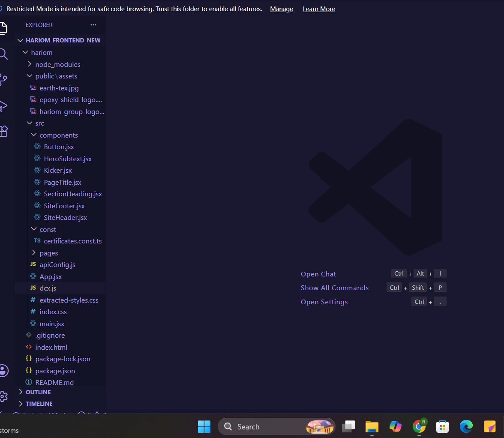Open package-lock.json file
The height and width of the screenshot is (438, 504).
[60, 359]
